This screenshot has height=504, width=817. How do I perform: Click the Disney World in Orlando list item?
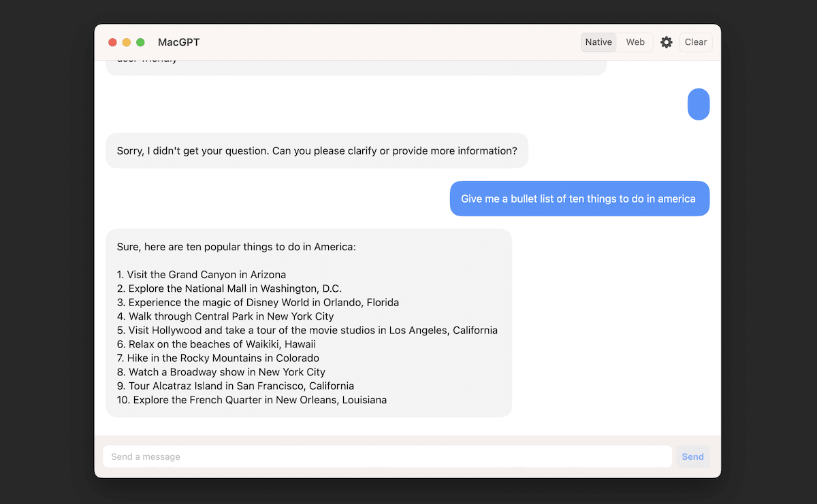point(258,303)
